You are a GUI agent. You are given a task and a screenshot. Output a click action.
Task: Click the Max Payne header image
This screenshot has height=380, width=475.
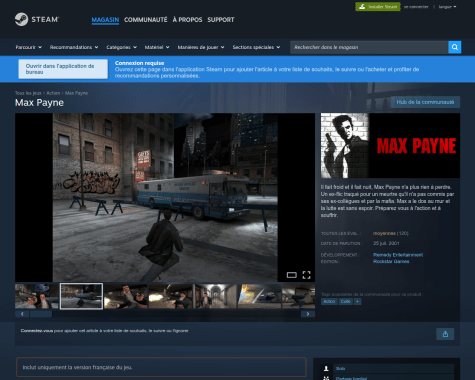pos(390,145)
